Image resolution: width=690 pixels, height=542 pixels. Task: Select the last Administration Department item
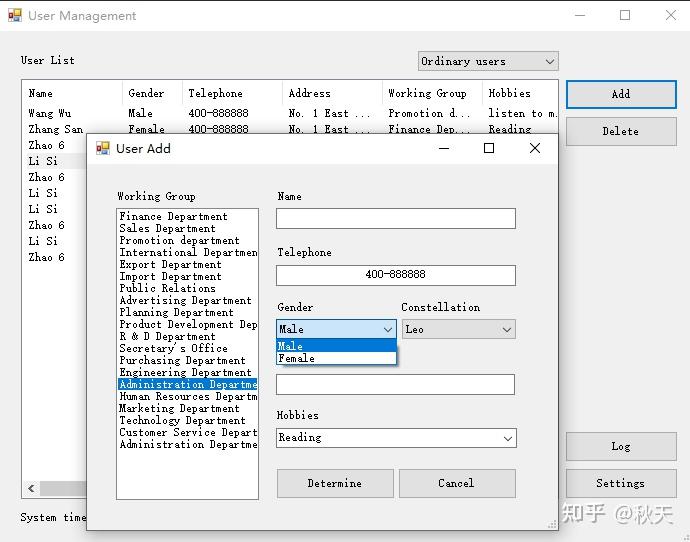187,444
